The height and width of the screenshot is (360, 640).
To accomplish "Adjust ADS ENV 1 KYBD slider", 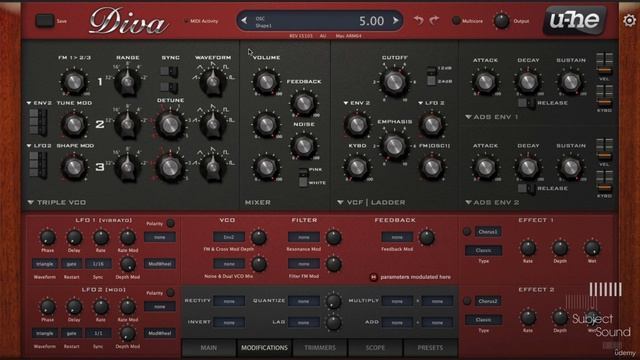I will click(604, 96).
